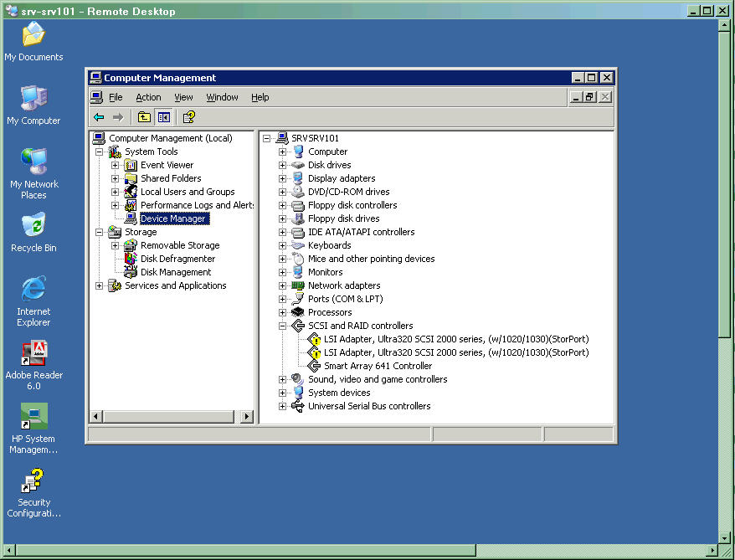Click the Help toolbar icon

pyautogui.click(x=189, y=117)
